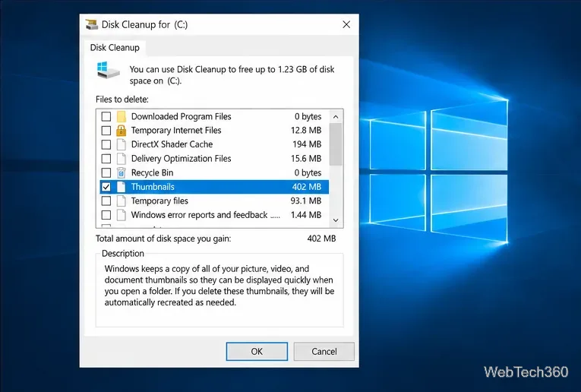
Task: Click the Thumbnails description paragraph text
Action: point(219,286)
